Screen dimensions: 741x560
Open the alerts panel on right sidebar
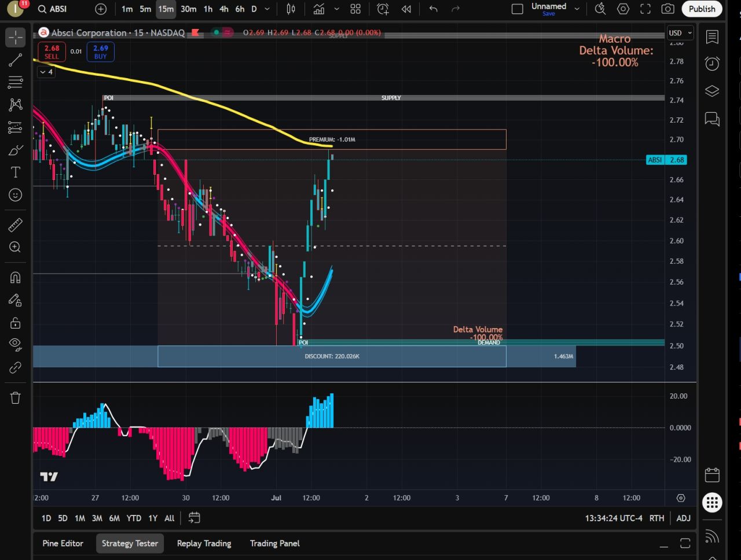pyautogui.click(x=712, y=64)
